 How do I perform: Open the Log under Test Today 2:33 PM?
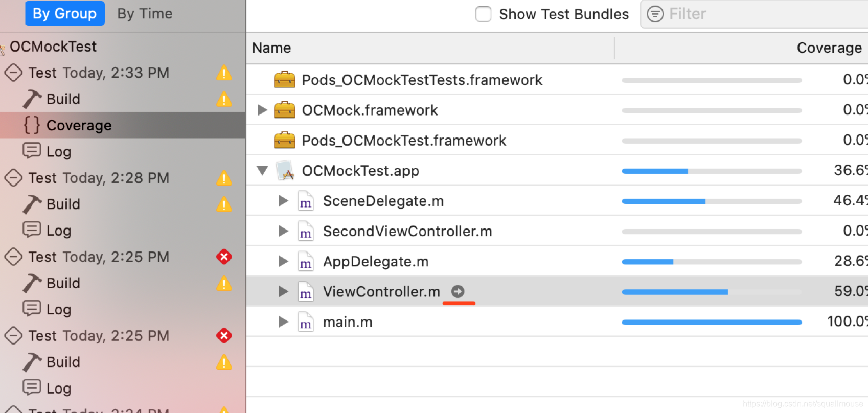pyautogui.click(x=59, y=152)
